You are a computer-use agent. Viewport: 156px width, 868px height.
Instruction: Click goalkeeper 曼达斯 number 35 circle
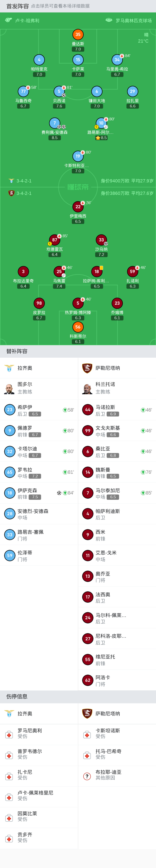(x=78, y=34)
